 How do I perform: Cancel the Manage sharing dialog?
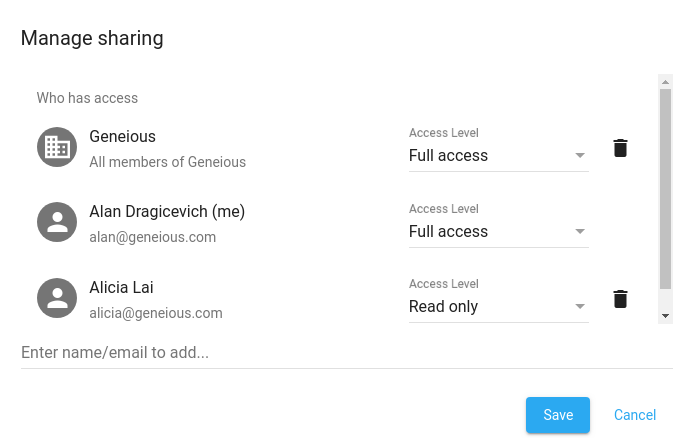click(635, 415)
